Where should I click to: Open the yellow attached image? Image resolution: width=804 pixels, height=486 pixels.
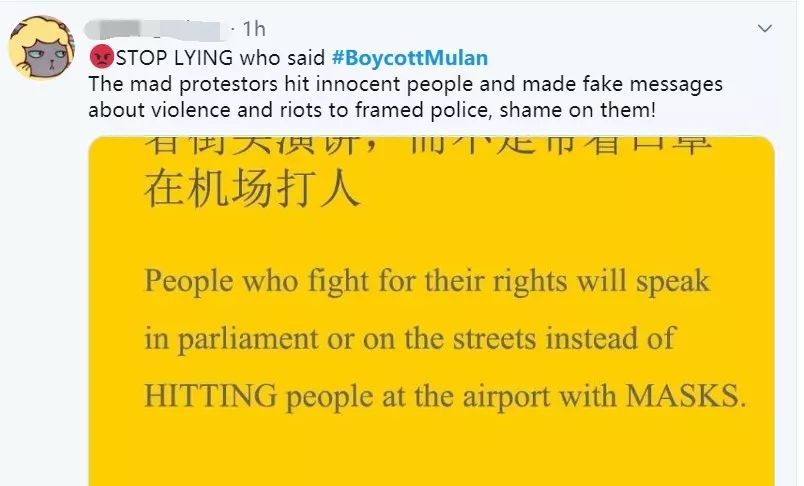(x=431, y=311)
